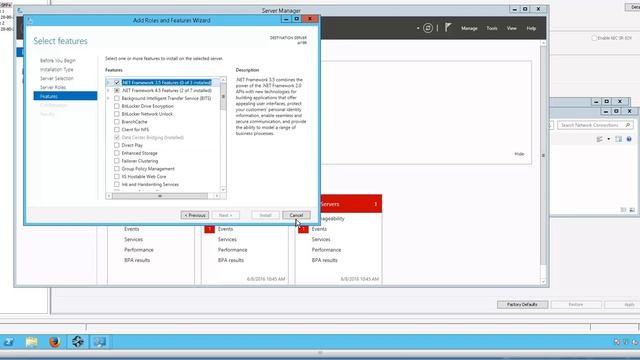Screen dimensions: 640x360
Task: Click the Previous button in the wizard
Action: (x=195, y=215)
